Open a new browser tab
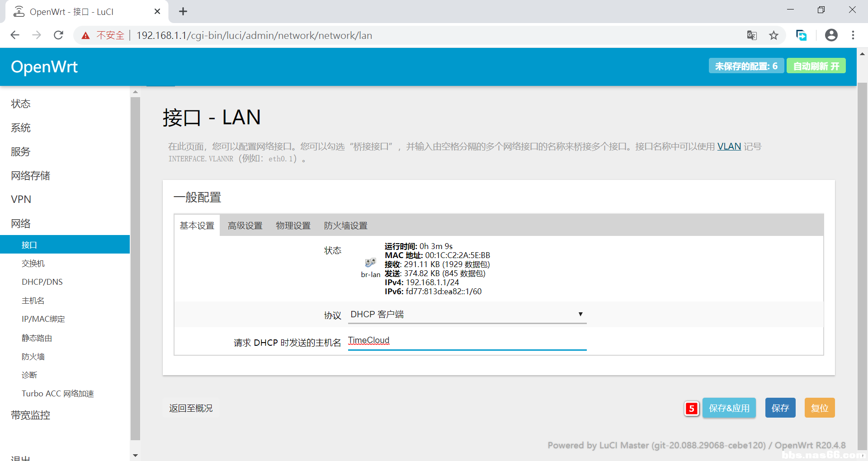868x461 pixels. (183, 11)
